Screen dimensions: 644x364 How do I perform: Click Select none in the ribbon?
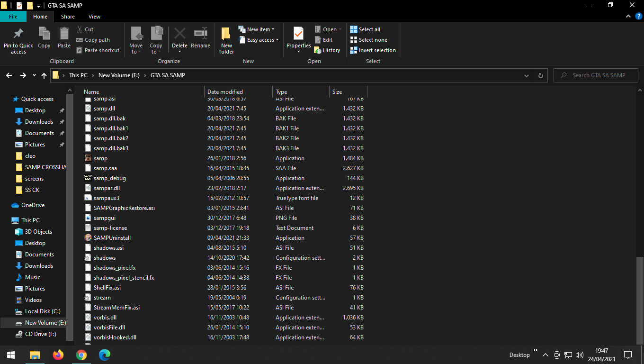(x=368, y=40)
